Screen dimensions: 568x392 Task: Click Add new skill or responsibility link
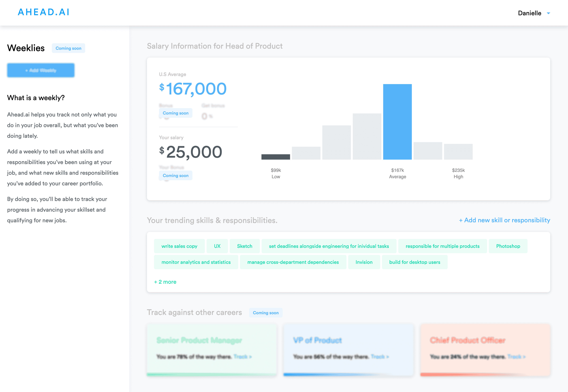(504, 220)
